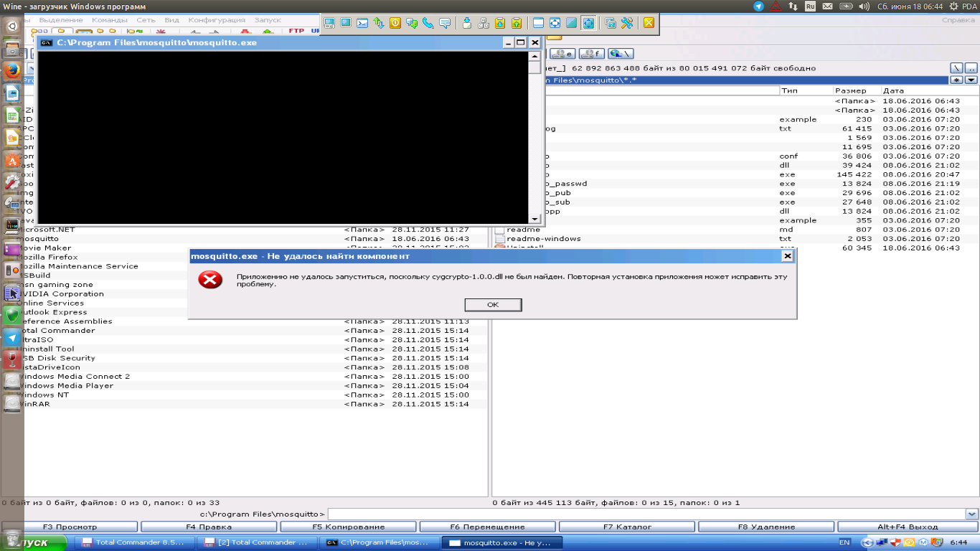Open the right panel directory history dropdown arrow
Image resolution: width=980 pixels, height=551 pixels.
971,80
